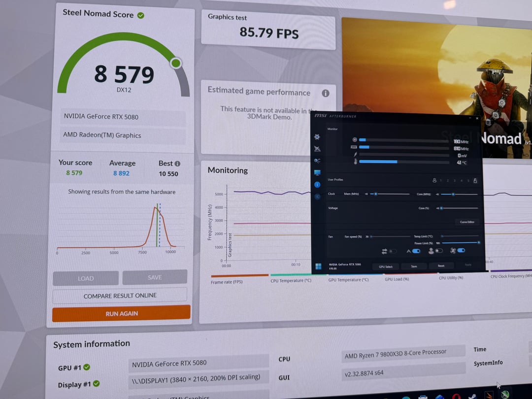Viewport: 532px width, 399px height.
Task: Click the crossed-out jet icon in Afterburner sidebar
Action: tap(317, 149)
